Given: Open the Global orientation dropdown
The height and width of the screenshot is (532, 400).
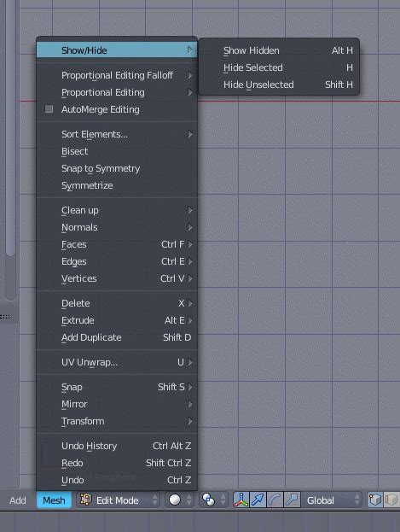Looking at the screenshot, I should pyautogui.click(x=331, y=500).
